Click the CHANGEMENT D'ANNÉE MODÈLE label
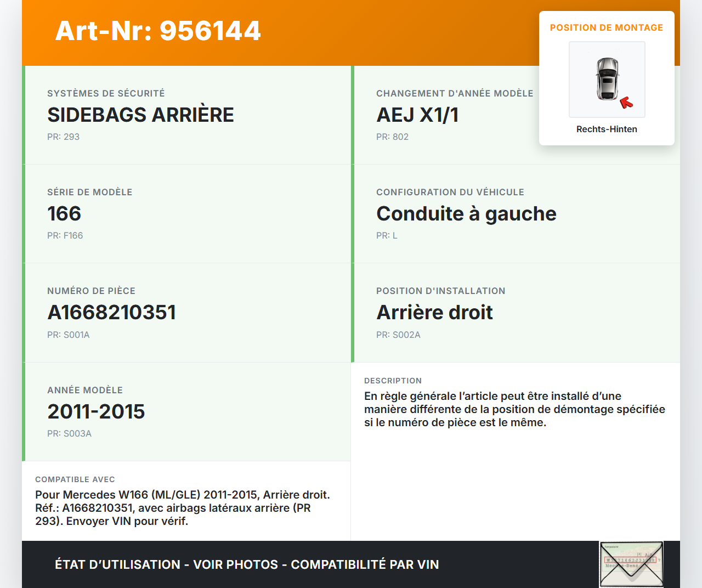 click(455, 93)
